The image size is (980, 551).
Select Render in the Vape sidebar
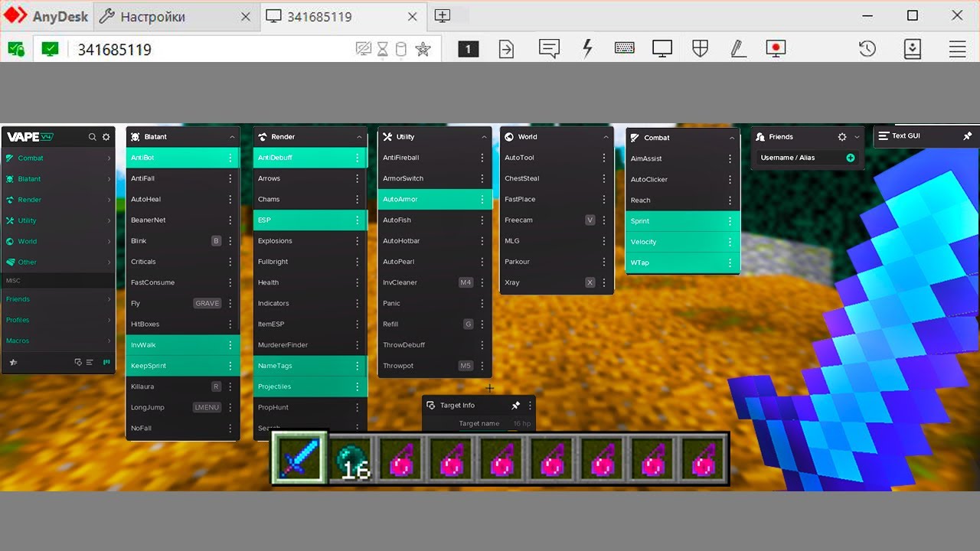click(x=57, y=200)
